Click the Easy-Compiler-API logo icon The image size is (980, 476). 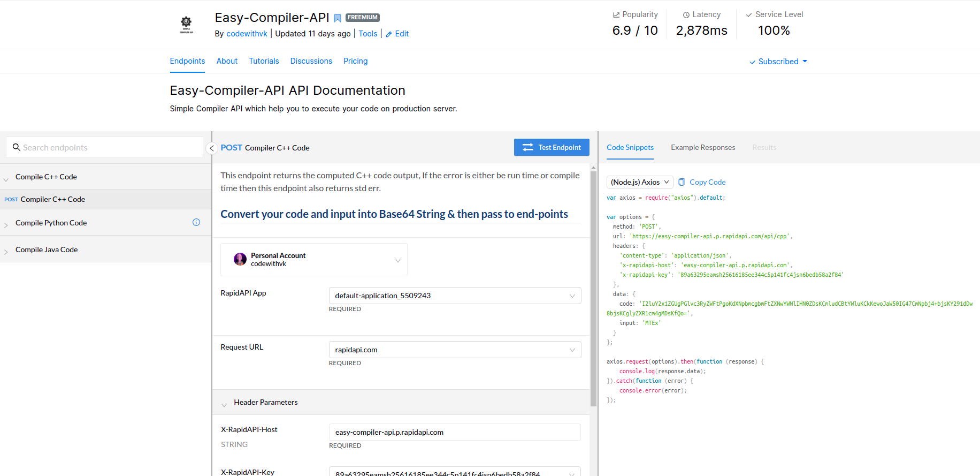[x=186, y=25]
